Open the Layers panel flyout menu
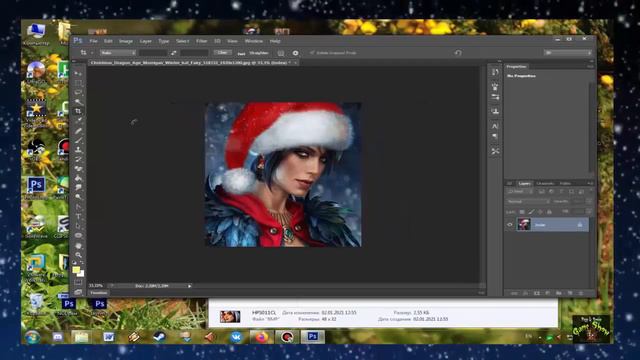 [590, 183]
